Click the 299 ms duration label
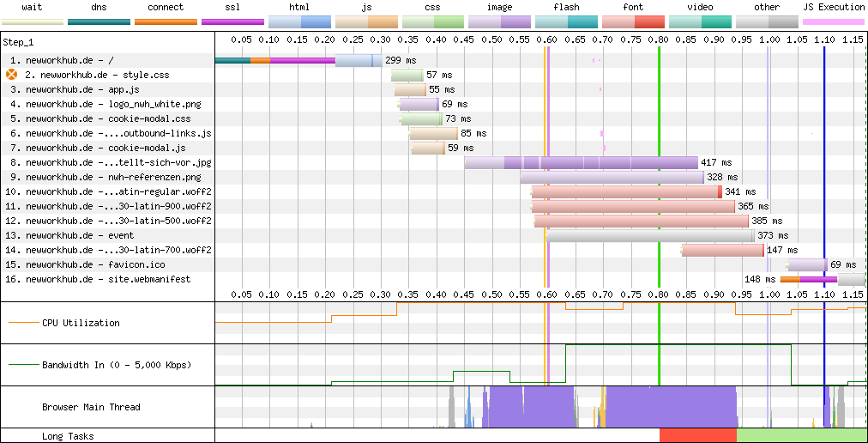 pyautogui.click(x=401, y=60)
